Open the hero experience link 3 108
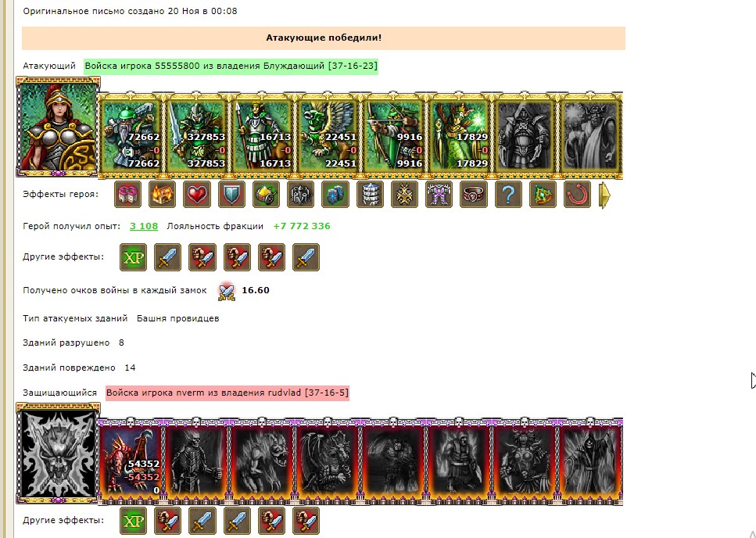The width and height of the screenshot is (756, 538). (x=144, y=226)
